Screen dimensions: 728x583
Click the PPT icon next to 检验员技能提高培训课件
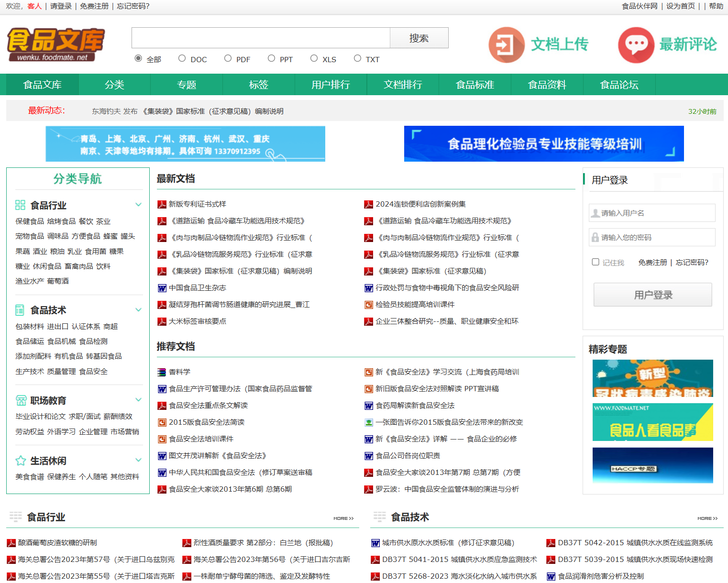pos(369,305)
